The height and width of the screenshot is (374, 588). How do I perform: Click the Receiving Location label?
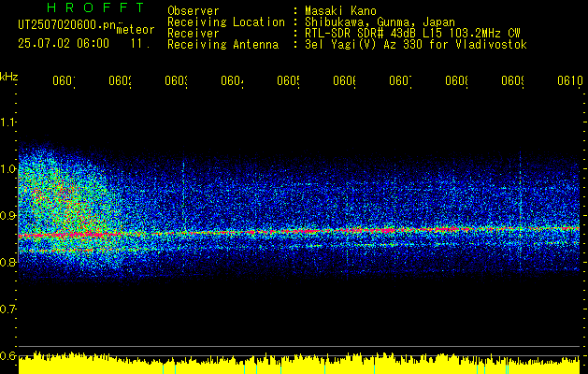pyautogui.click(x=226, y=22)
